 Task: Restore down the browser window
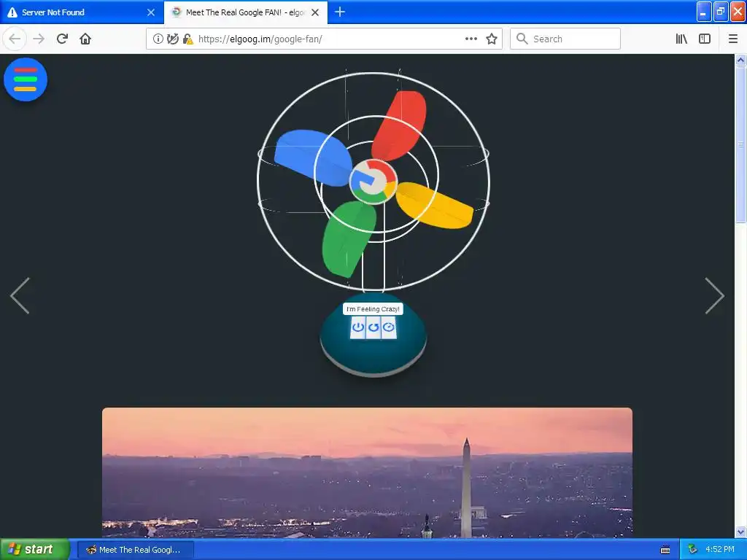pyautogui.click(x=721, y=12)
